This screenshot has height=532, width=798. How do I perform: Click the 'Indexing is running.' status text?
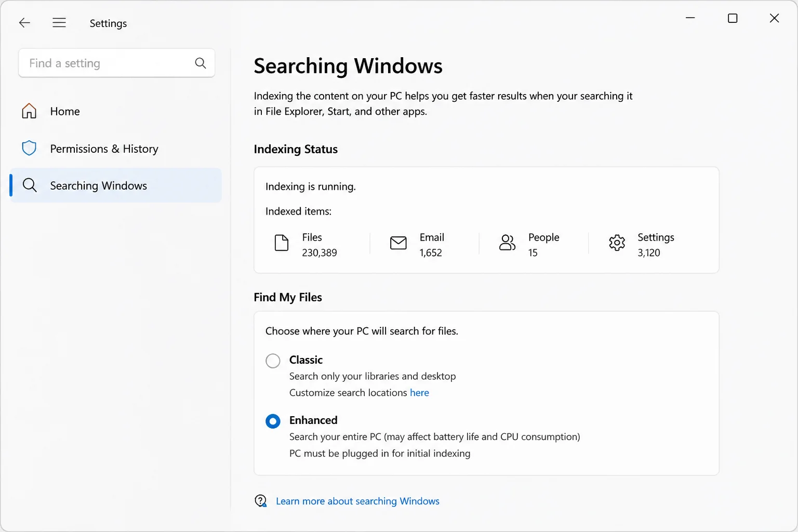click(x=311, y=187)
